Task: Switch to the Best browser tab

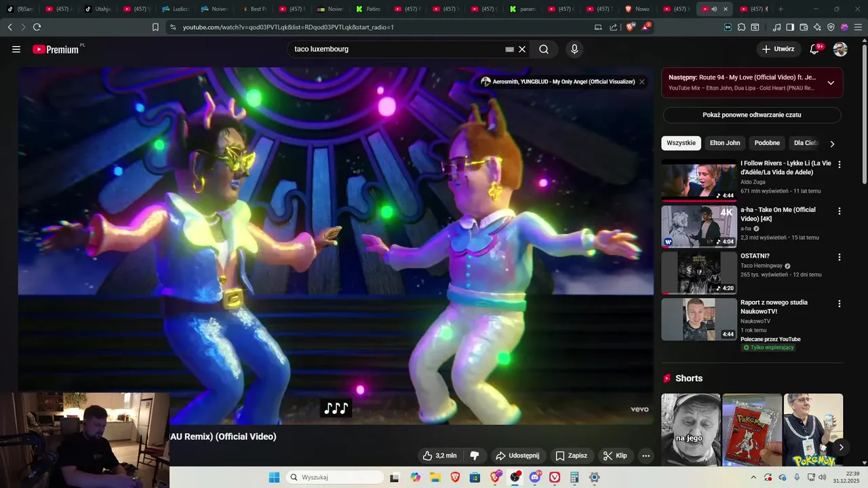Action: click(255, 9)
